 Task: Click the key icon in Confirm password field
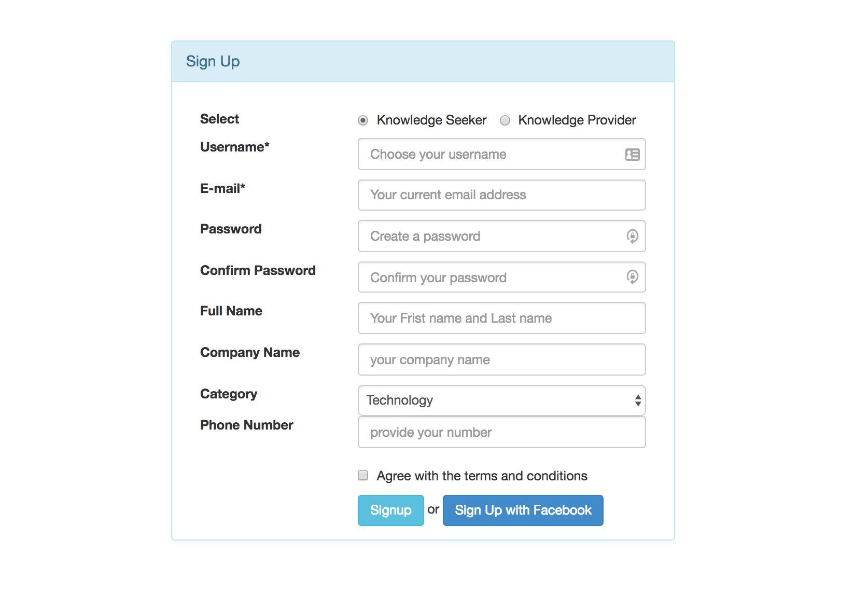(632, 277)
